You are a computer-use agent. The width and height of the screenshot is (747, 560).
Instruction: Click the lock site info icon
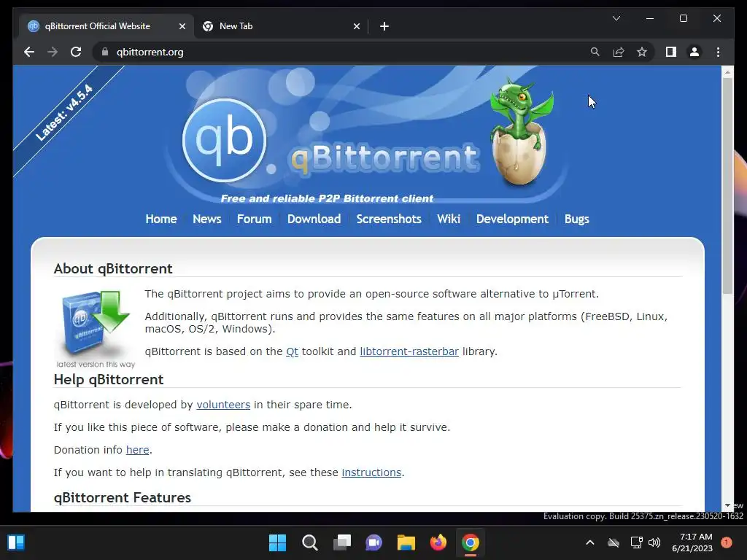pyautogui.click(x=105, y=52)
